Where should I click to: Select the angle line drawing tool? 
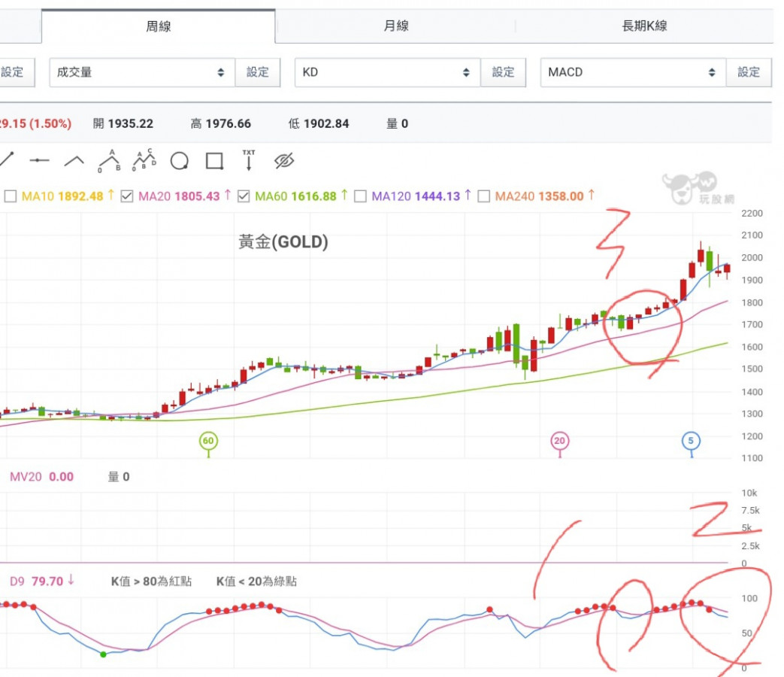(74, 161)
